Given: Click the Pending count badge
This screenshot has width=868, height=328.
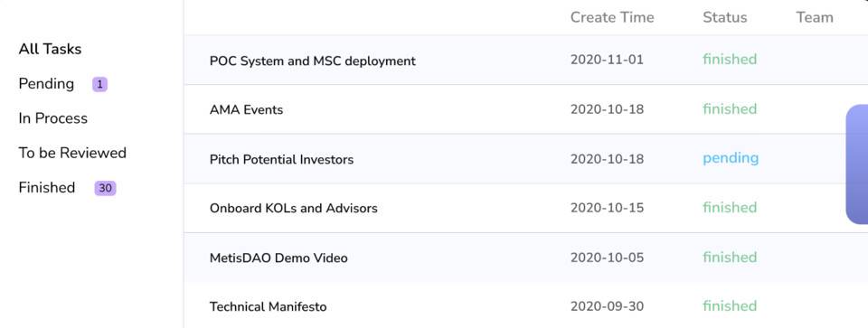Looking at the screenshot, I should tap(99, 85).
